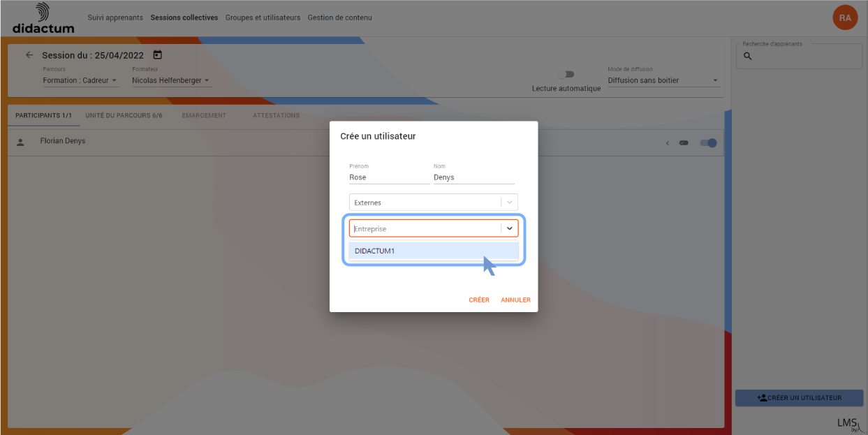Click the CRÉER UN UTILISATEUR button
Screen dimensions: 868x435
pos(800,398)
